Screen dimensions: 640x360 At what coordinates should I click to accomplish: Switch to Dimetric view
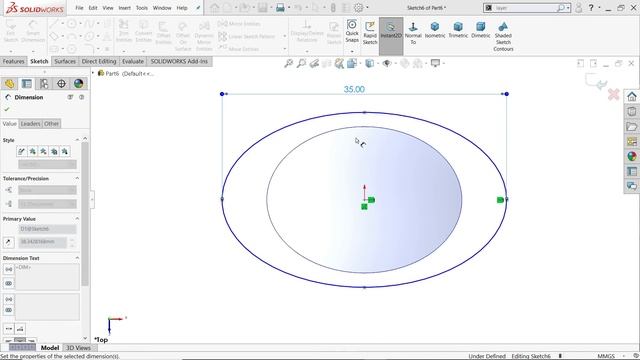(x=480, y=30)
